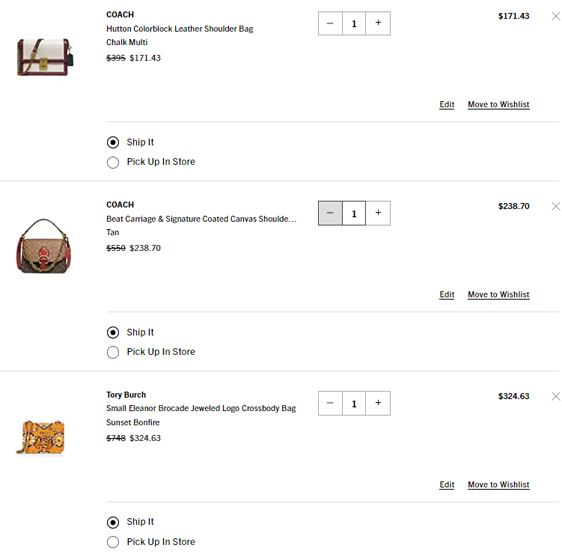Select Pick Up In Store for Hutton bag

point(113,162)
